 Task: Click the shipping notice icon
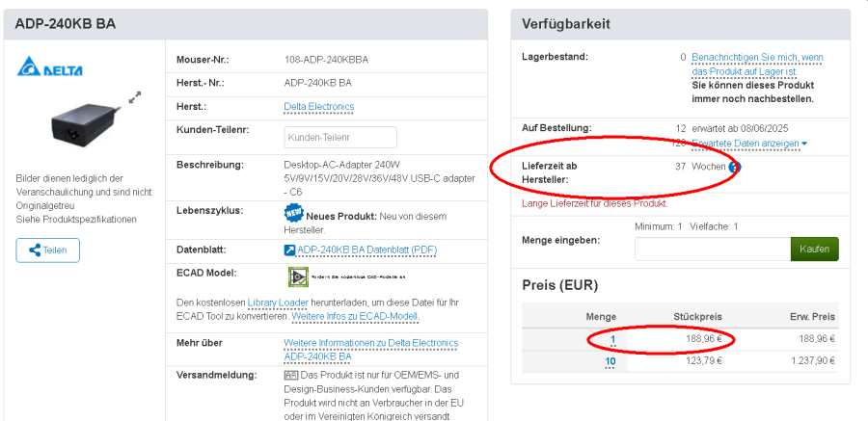[290, 374]
